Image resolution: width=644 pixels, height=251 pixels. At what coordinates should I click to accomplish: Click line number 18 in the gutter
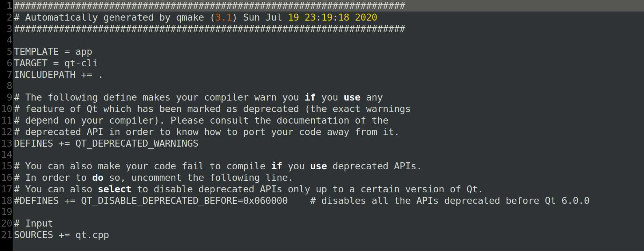click(x=7, y=201)
